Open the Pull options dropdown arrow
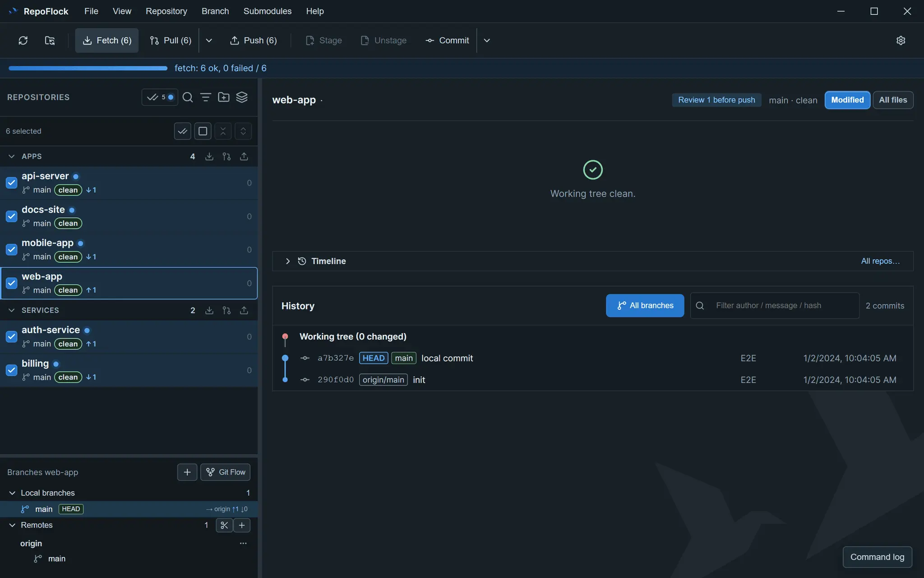This screenshot has width=924, height=578. point(209,41)
